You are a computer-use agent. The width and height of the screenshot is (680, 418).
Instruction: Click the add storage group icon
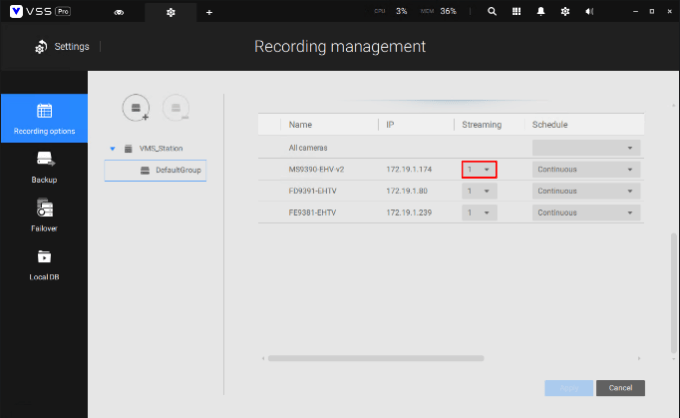click(136, 107)
